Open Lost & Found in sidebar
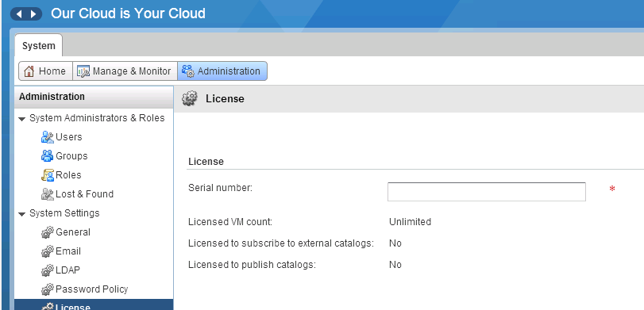644x310 pixels. point(84,193)
